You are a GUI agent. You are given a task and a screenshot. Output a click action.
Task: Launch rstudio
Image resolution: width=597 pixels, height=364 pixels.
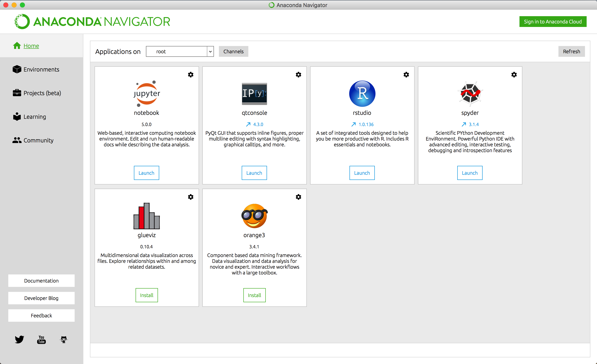point(362,173)
